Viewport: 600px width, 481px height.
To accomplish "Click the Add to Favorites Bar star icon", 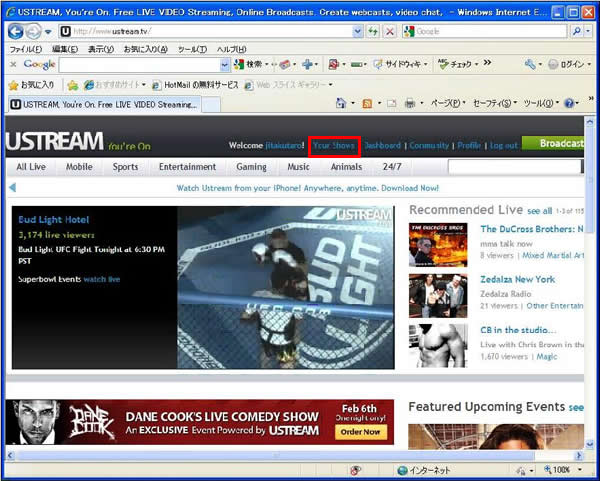I will [73, 85].
